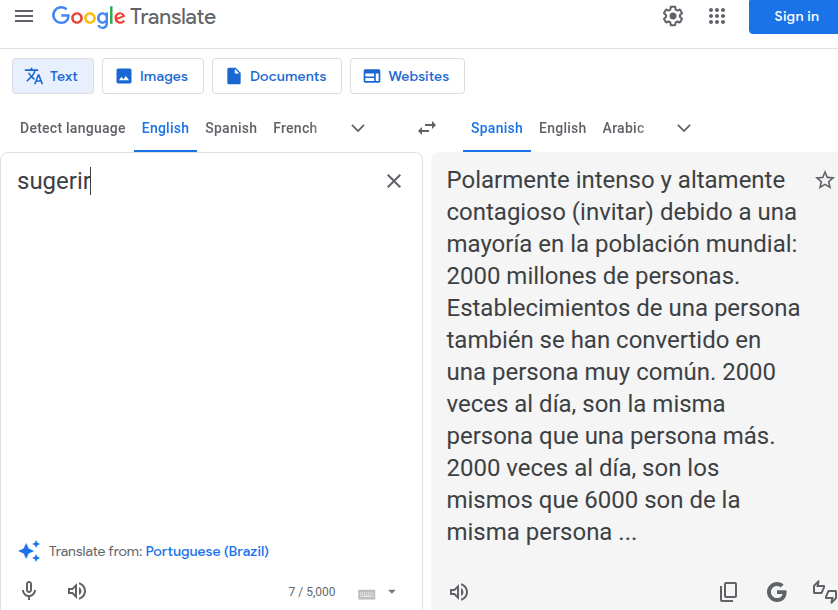Click the translated Spanish text
The width and height of the screenshot is (838, 610).
(623, 356)
